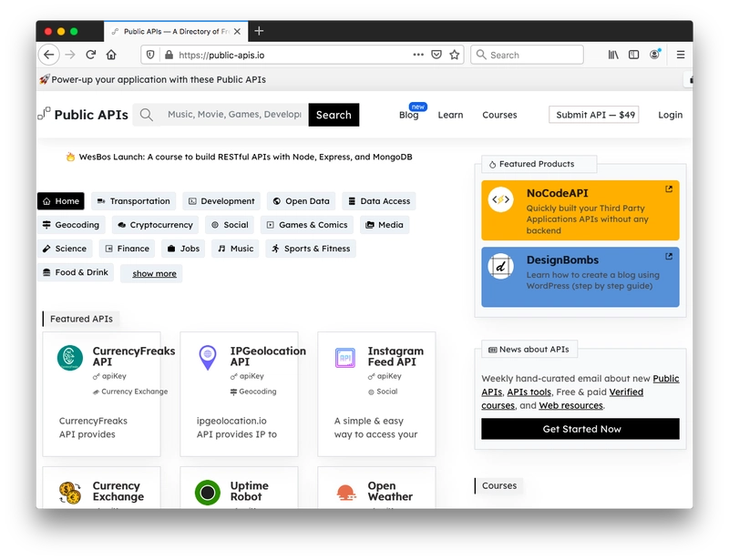The image size is (729, 560).
Task: Click the Currency Exchange coins icon
Action: click(70, 493)
